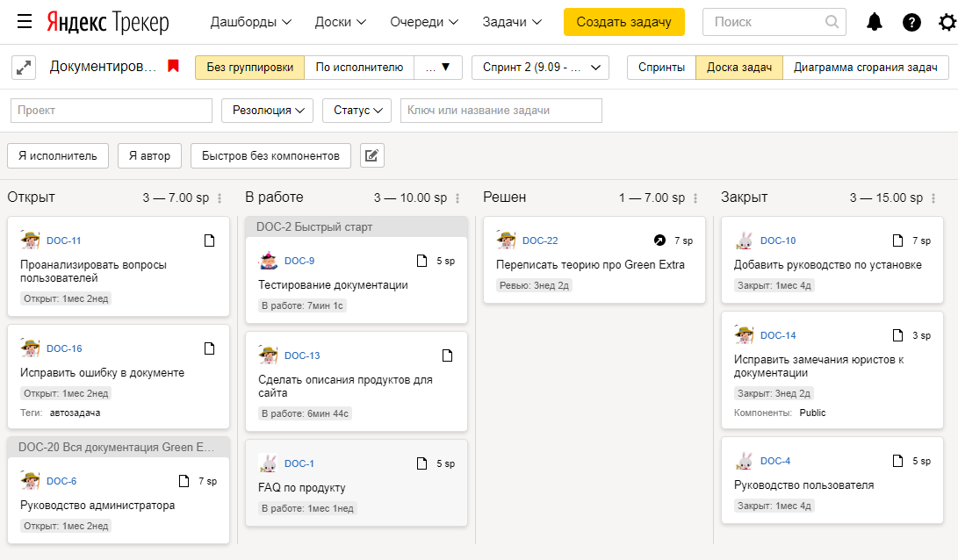Click the автозадача tag on DOC-16
Viewport: 958px width, 560px height.
[76, 413]
